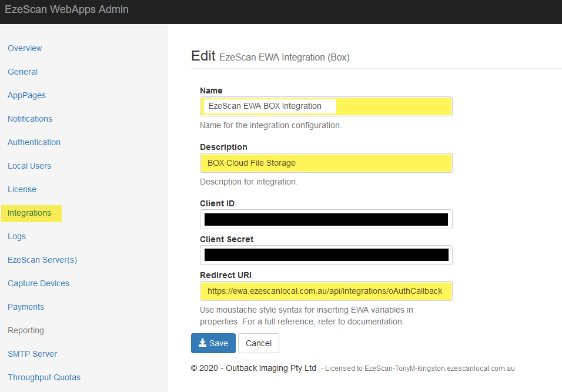Go to General settings
The width and height of the screenshot is (562, 392).
pos(23,72)
